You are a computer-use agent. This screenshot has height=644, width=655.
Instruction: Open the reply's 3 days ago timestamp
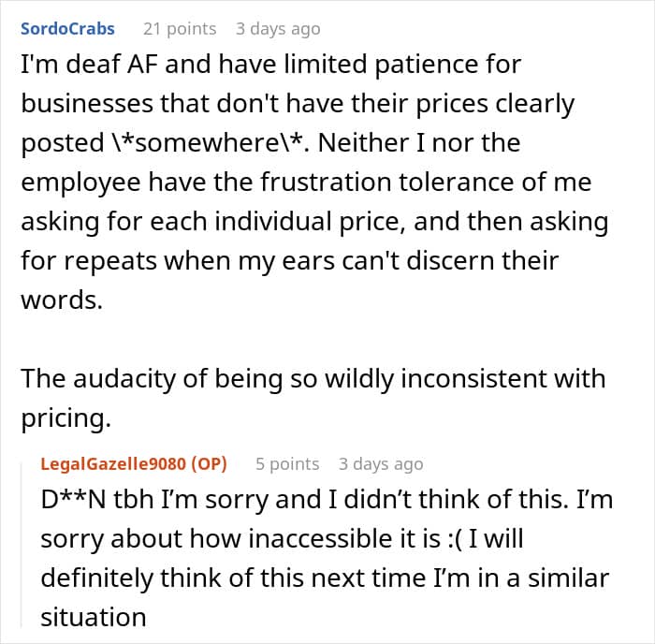click(x=381, y=464)
